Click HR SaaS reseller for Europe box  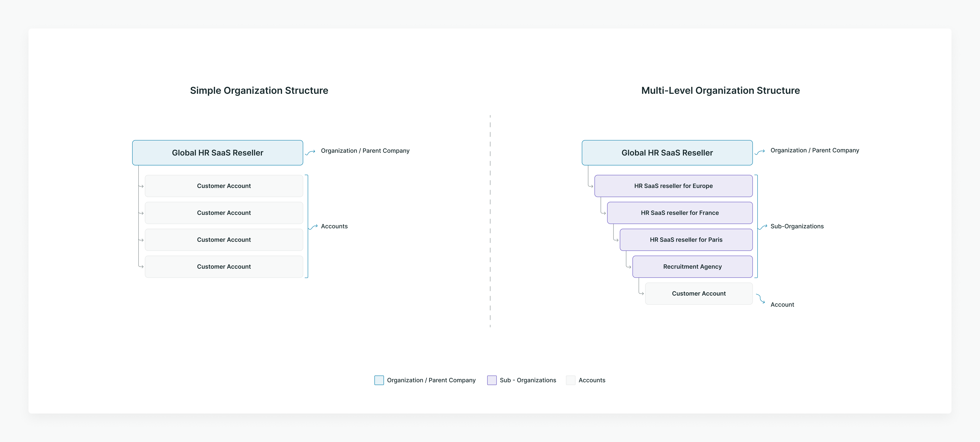coord(673,186)
